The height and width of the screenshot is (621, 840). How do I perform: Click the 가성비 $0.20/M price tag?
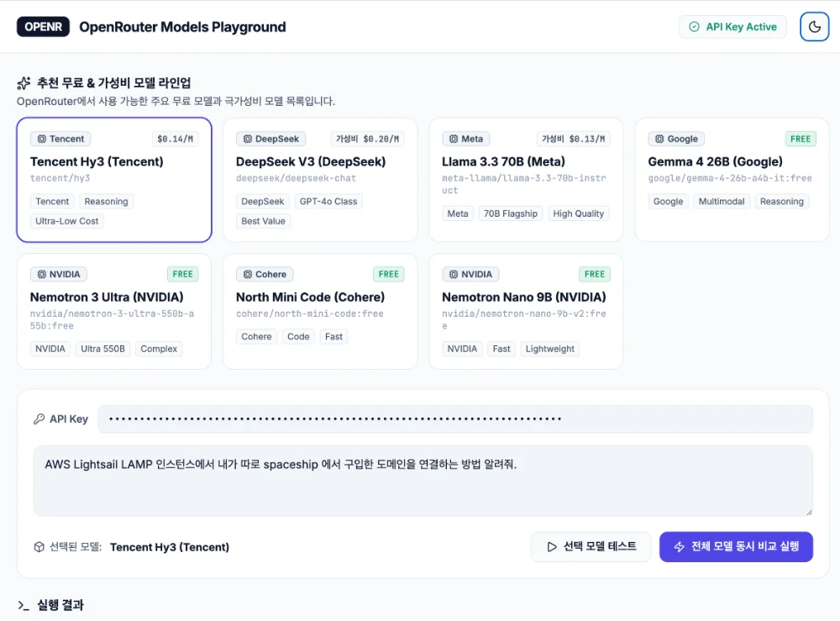coord(367,139)
